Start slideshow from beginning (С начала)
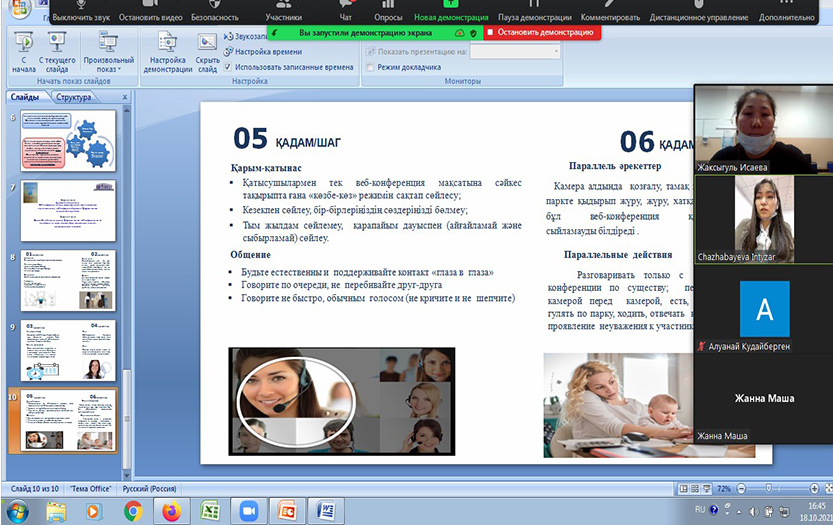This screenshot has width=833, height=525. coord(24,50)
